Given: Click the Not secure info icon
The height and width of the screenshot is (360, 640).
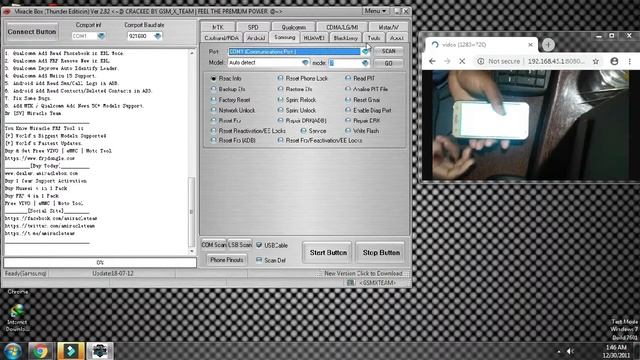Looking at the screenshot, I should click(x=481, y=61).
